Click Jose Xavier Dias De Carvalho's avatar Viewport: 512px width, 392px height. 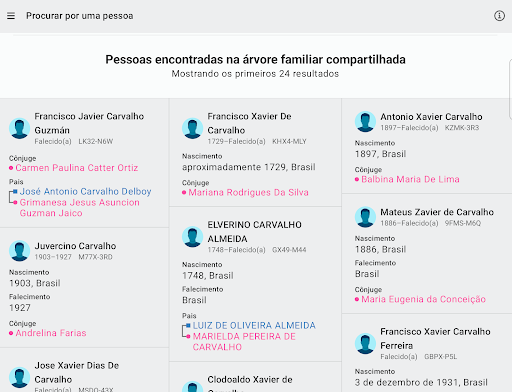tap(19, 377)
